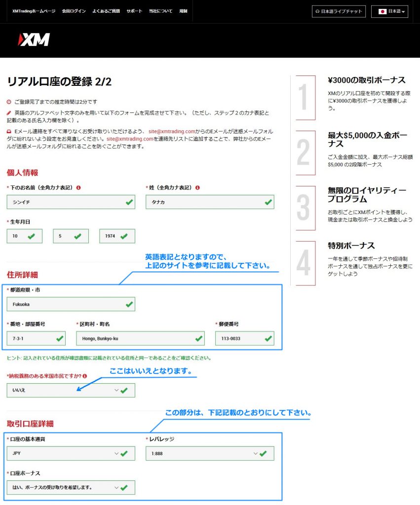Open the 納税義務 dropdown showing いいえ
This screenshot has width=420, height=505.
71,391
